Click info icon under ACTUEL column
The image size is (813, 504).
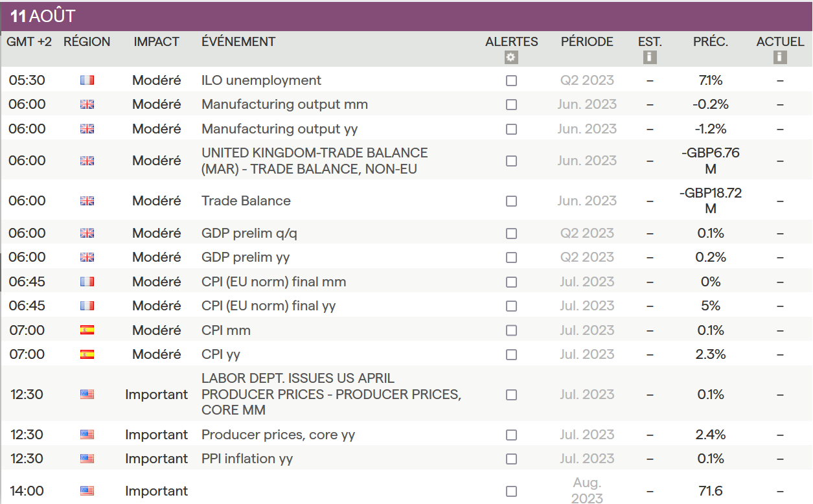pyautogui.click(x=780, y=58)
